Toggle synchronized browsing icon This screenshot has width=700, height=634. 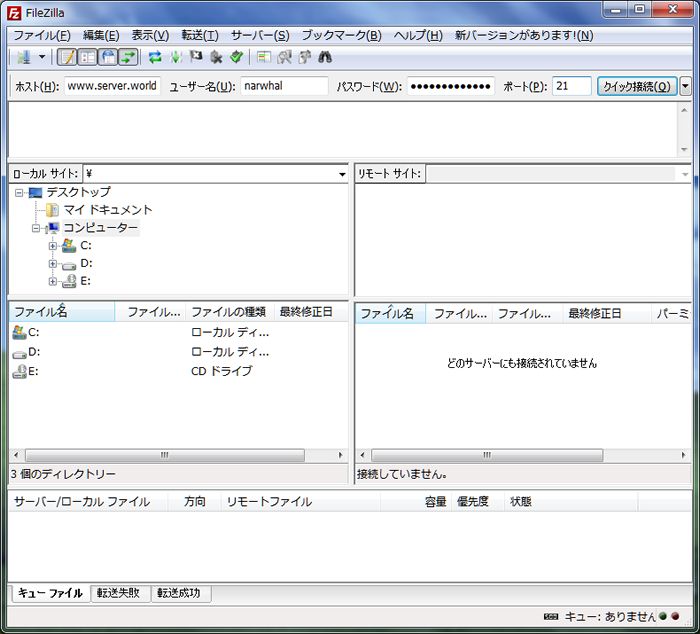coord(304,57)
